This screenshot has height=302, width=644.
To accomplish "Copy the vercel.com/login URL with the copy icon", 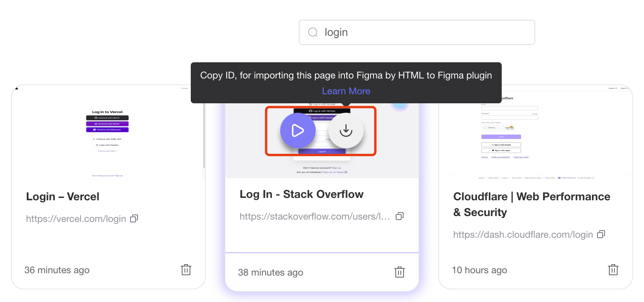I will point(134,218).
